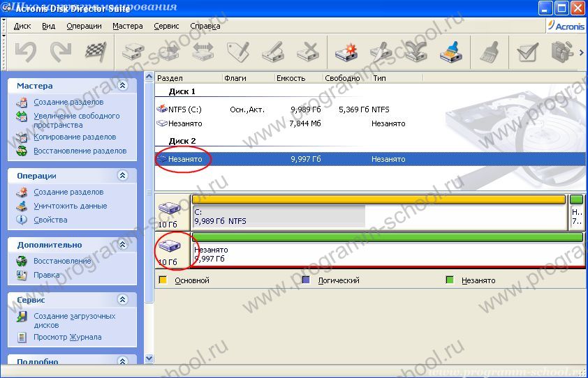
Task: Click the Disk 2 drive icon labeled 10 Гб
Action: click(170, 245)
